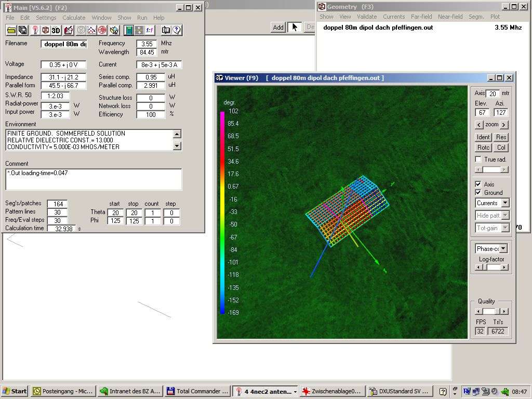The height and width of the screenshot is (399, 532).
Task: Open the geometry wireframe cube icon
Action: click(46, 30)
